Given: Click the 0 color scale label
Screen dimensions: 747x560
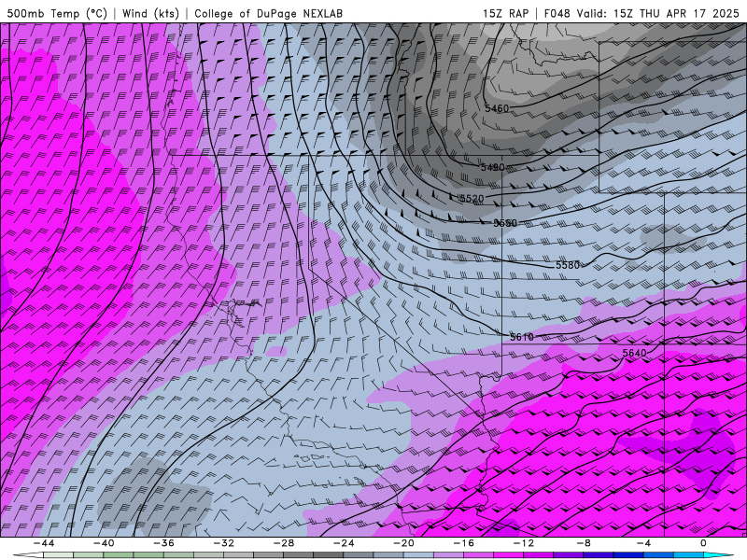Looking at the screenshot, I should (x=703, y=543).
